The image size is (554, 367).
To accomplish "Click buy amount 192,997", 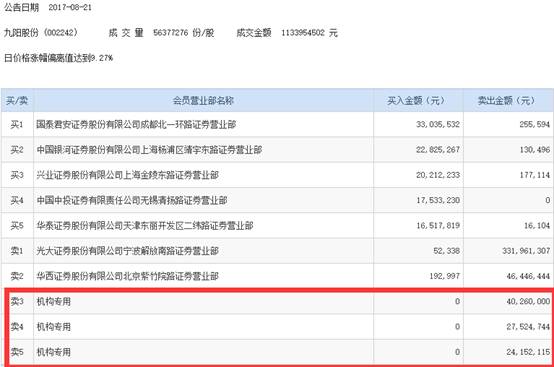I will (444, 276).
